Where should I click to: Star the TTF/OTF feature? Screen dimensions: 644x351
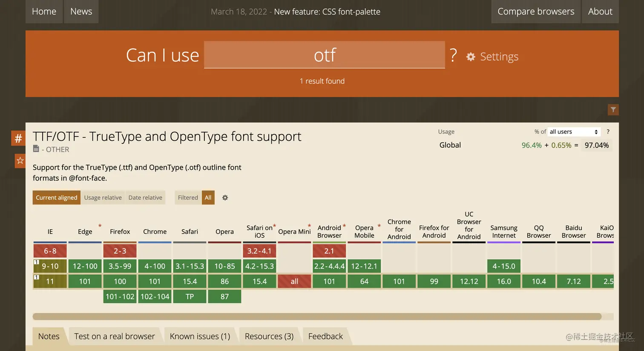[x=20, y=161]
